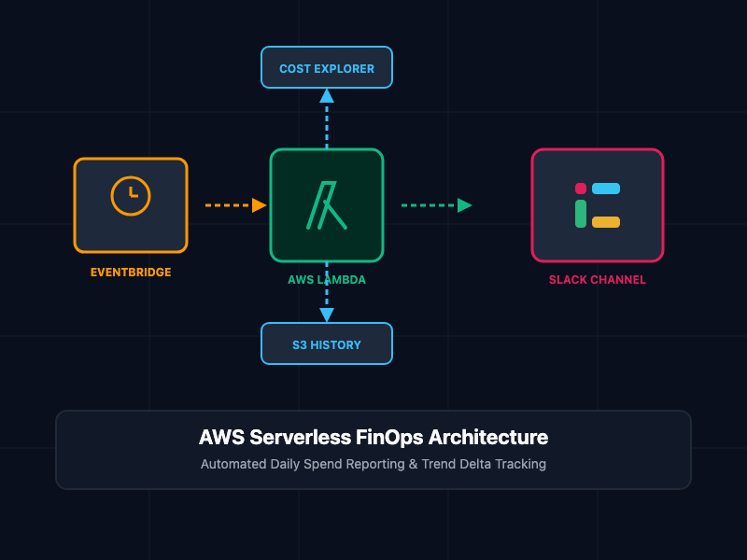Screen dimensions: 747x560
Task: Click the blue arrow pointing to S3 History
Action: click(327, 292)
